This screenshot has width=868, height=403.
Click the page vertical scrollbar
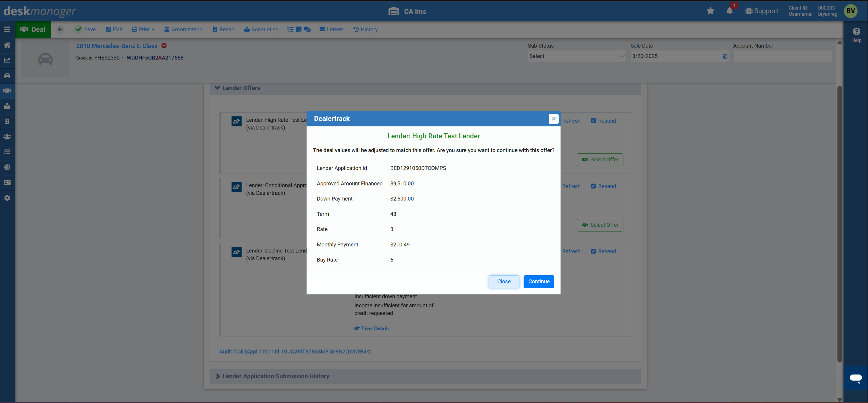pos(839,224)
